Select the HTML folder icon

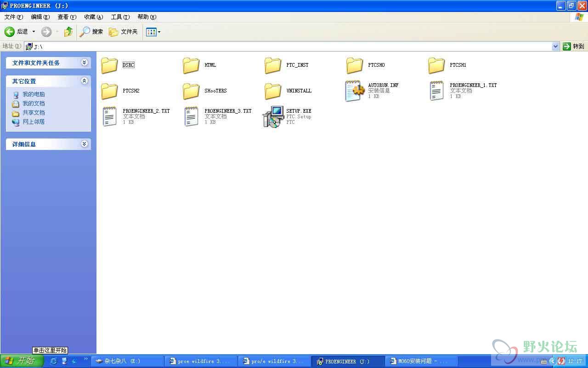[x=191, y=65]
